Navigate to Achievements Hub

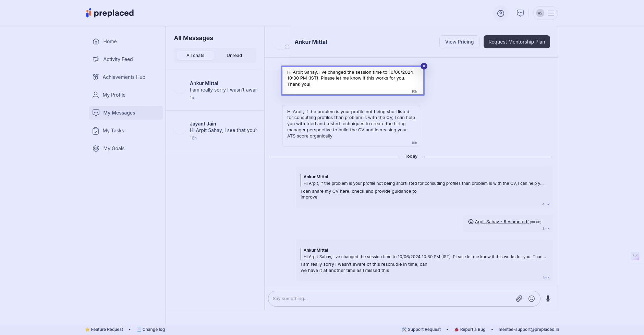pyautogui.click(x=123, y=77)
